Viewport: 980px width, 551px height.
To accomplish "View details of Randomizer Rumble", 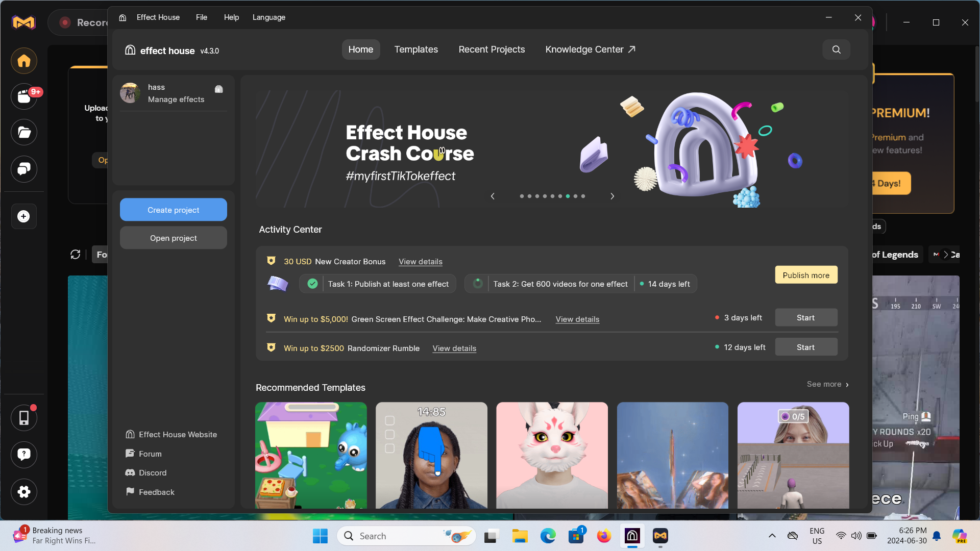I will pos(454,348).
